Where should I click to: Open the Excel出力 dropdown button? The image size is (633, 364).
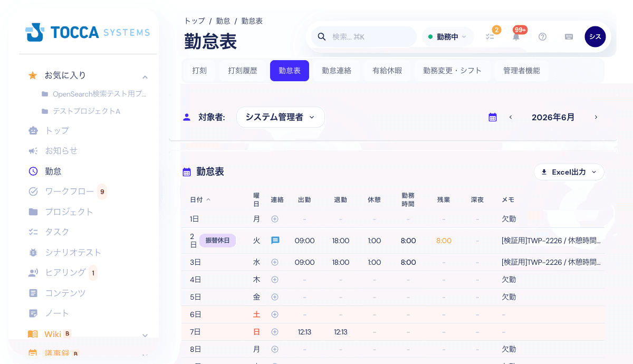point(569,172)
